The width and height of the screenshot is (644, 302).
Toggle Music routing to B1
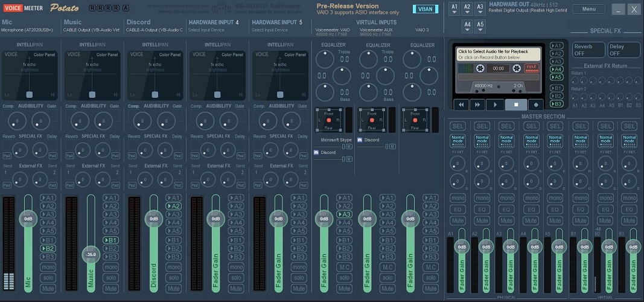tap(110, 240)
